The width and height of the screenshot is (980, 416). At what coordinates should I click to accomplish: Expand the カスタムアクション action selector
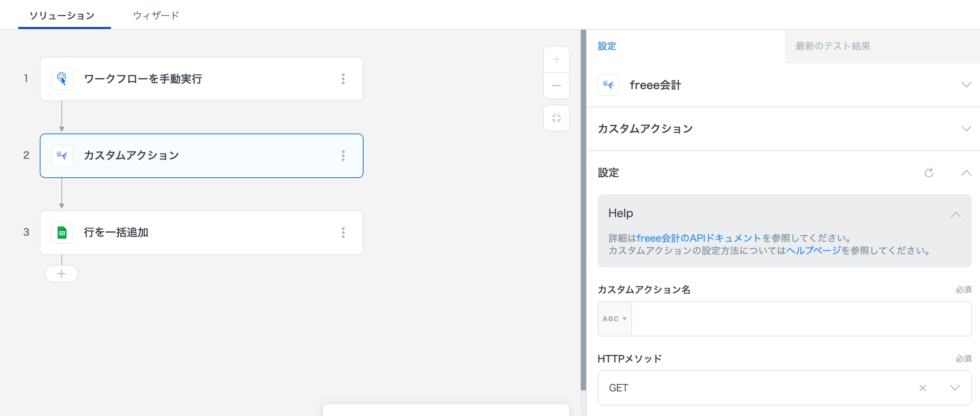tap(966, 128)
